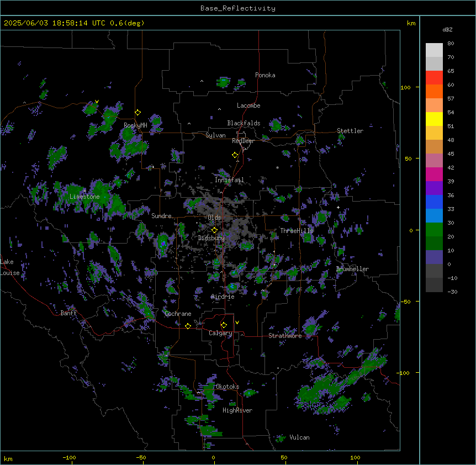The image size is (476, 465).
Task: Click the Vulcan label
Action: (299, 437)
